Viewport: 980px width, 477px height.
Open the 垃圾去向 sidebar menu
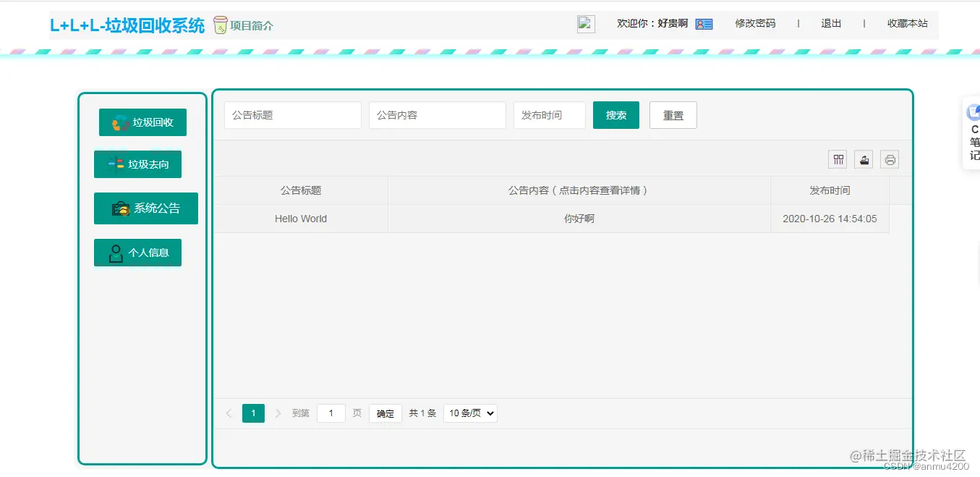pos(137,164)
